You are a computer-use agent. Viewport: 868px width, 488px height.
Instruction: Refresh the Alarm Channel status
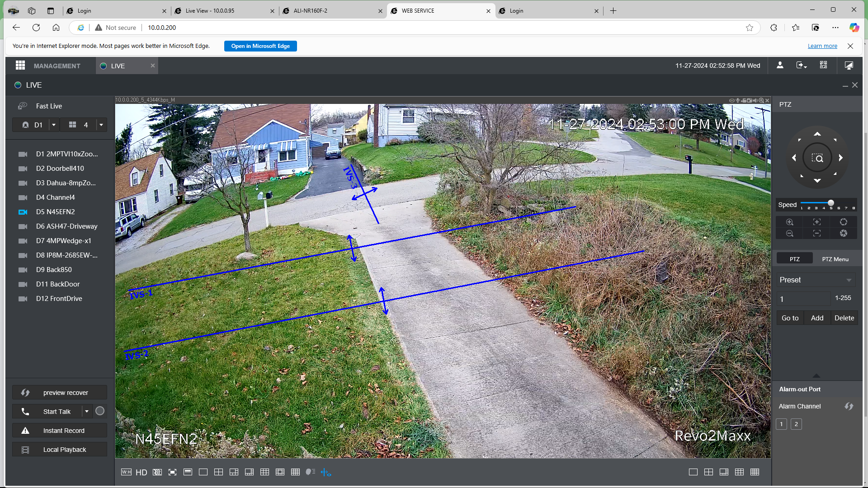click(849, 406)
